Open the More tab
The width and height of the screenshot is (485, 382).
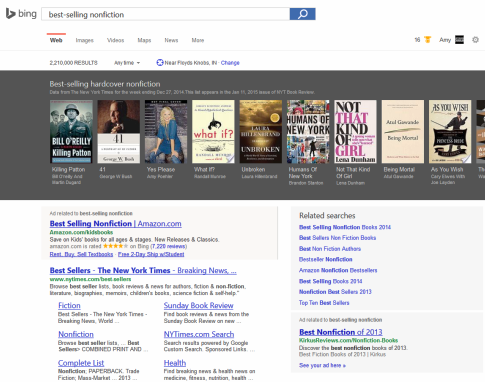coord(198,40)
